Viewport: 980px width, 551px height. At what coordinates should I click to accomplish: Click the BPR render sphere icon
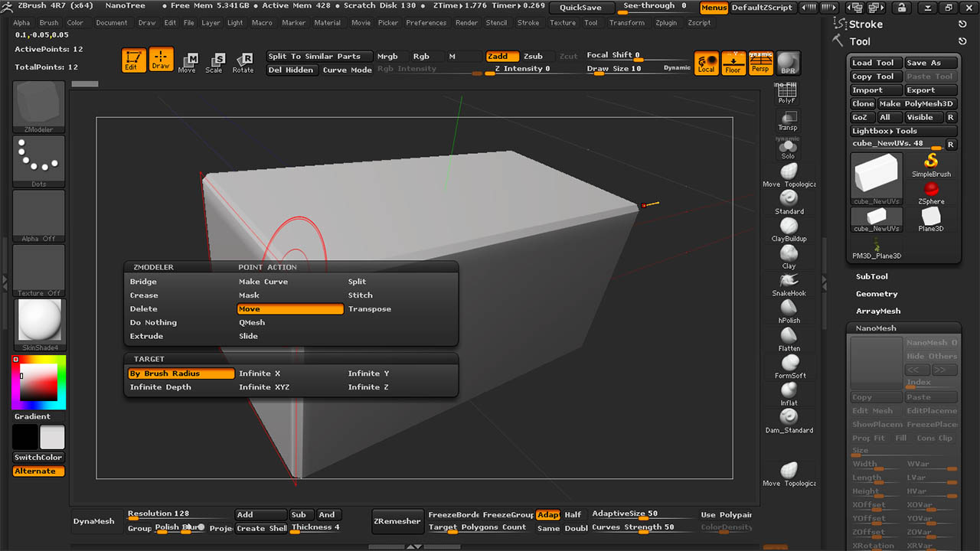click(x=788, y=63)
